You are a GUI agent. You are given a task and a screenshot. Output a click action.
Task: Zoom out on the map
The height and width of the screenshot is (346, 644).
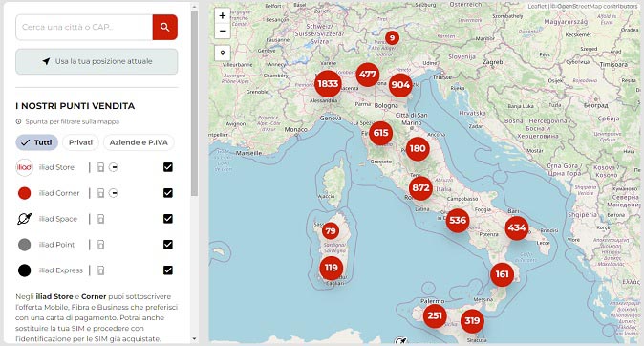223,31
